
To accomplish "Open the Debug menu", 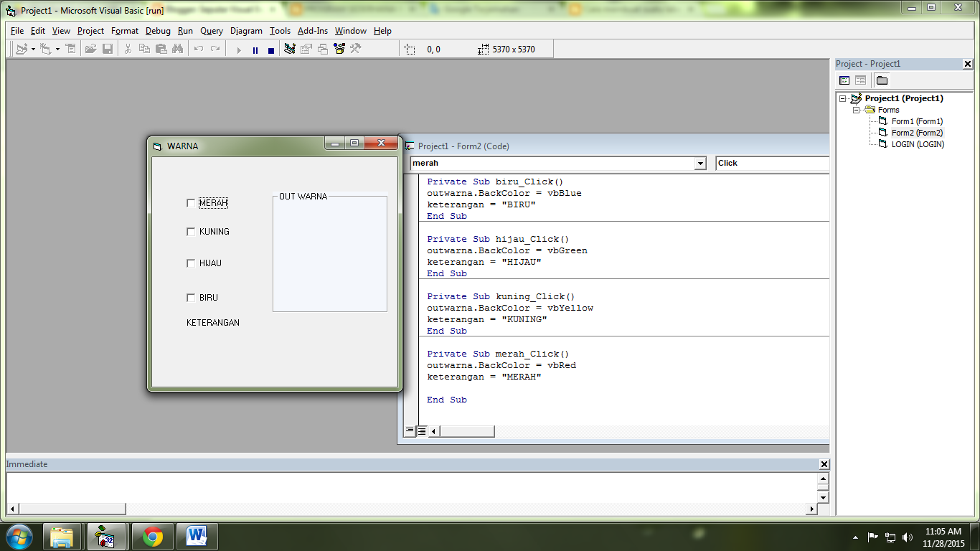I will (x=158, y=31).
